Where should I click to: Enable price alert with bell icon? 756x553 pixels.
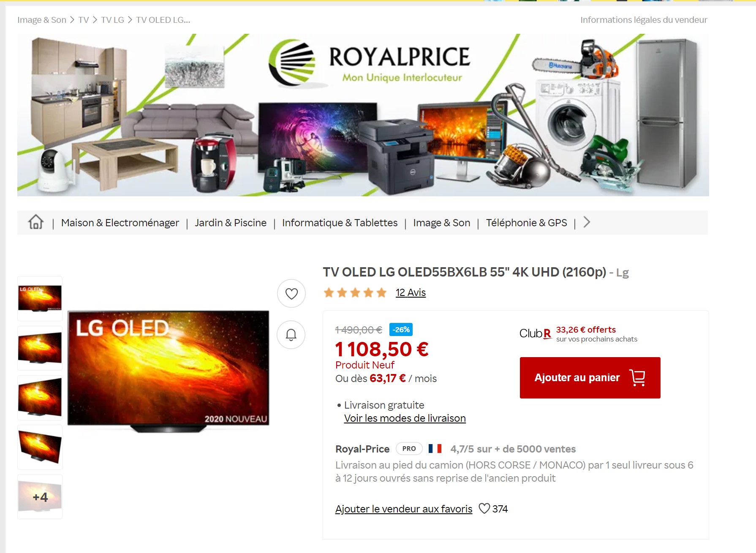(x=291, y=335)
